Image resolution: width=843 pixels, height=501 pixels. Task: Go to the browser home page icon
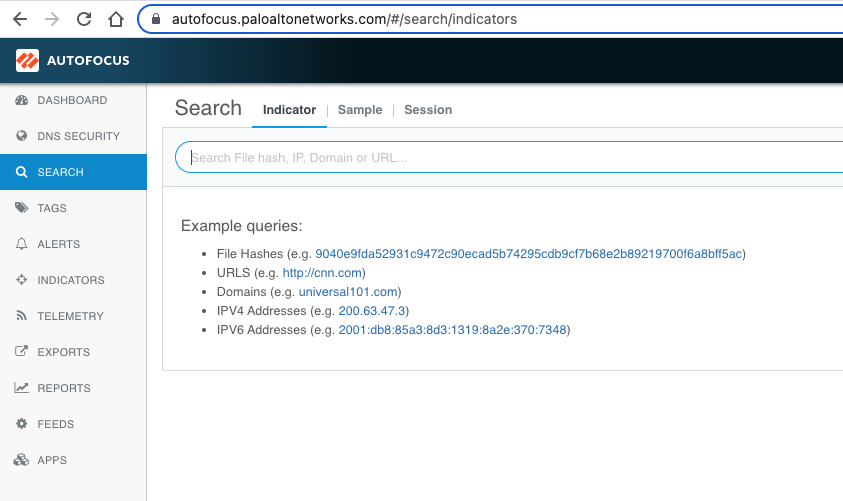116,19
